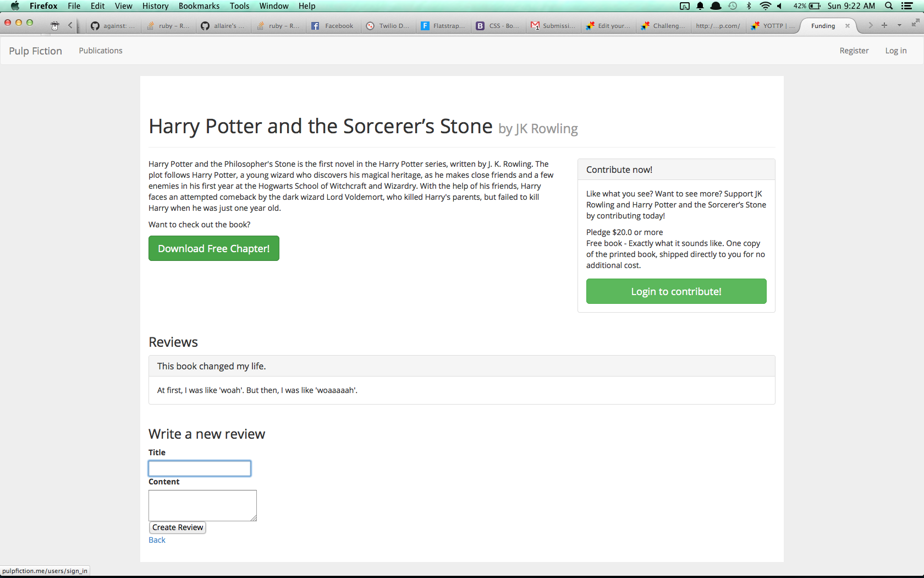The height and width of the screenshot is (578, 924).
Task: Open the list-all-tabs dropdown arrow
Action: pyautogui.click(x=899, y=25)
